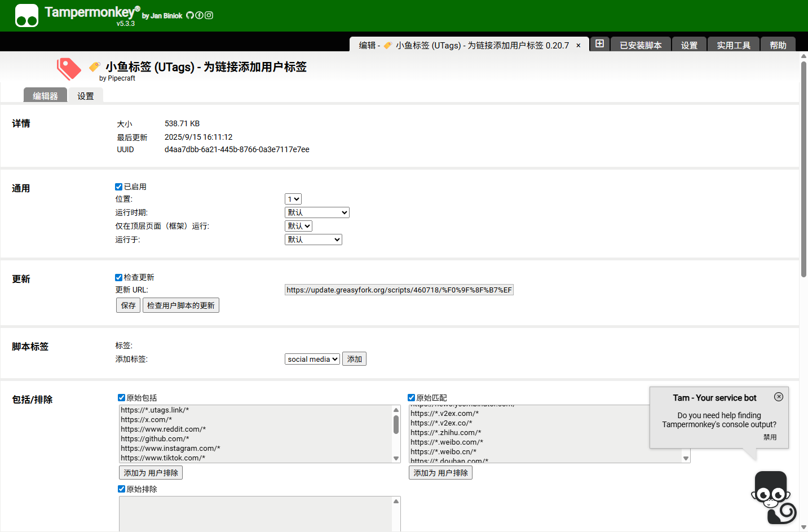Viewport: 808px width, 532px height.
Task: Open the script's 设置 tab beside 编辑器
Action: click(86, 96)
